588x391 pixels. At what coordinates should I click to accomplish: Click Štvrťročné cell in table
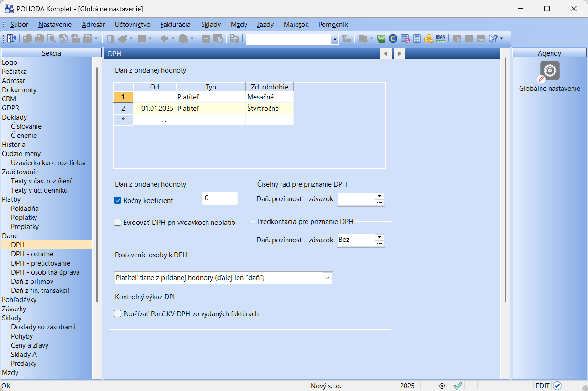pyautogui.click(x=270, y=109)
